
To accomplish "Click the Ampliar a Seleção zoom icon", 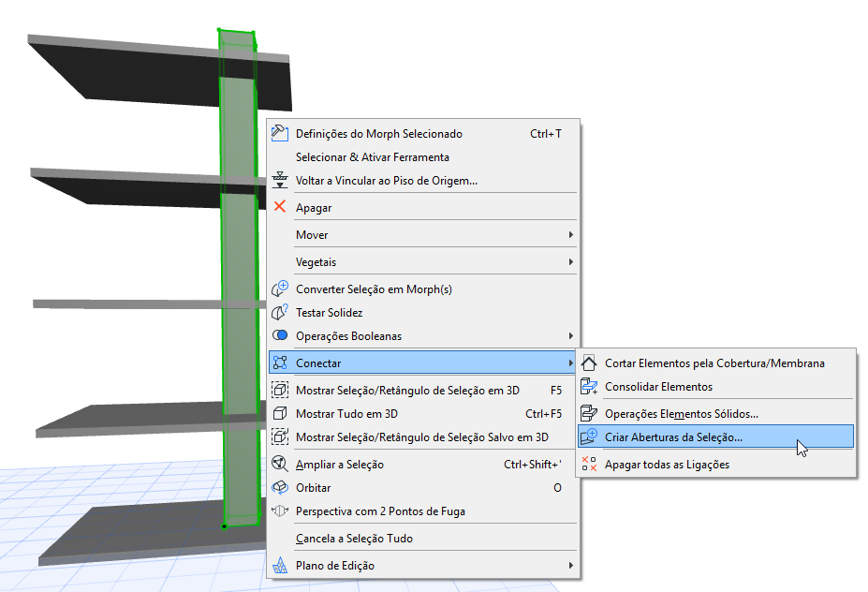I will pyautogui.click(x=280, y=464).
